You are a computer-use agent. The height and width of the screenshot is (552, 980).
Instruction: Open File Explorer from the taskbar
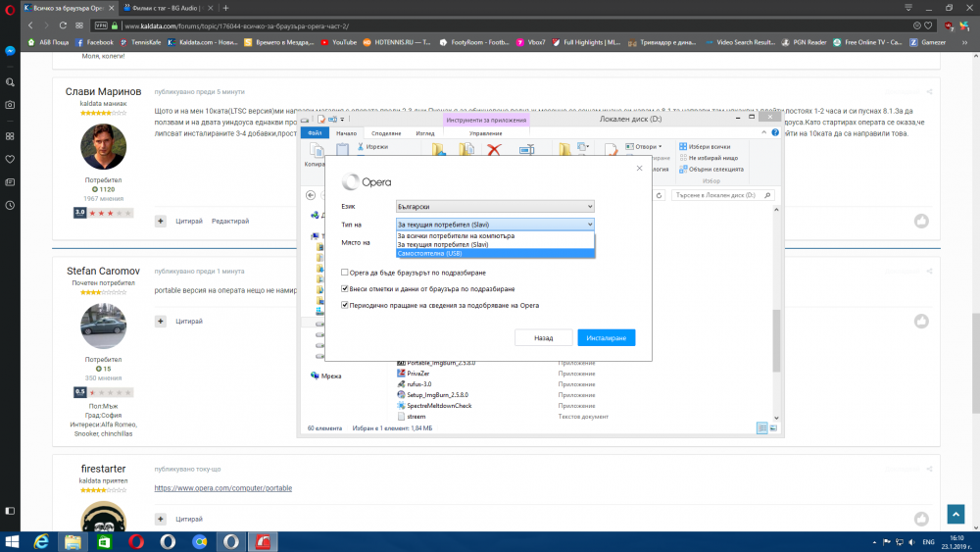(x=73, y=541)
